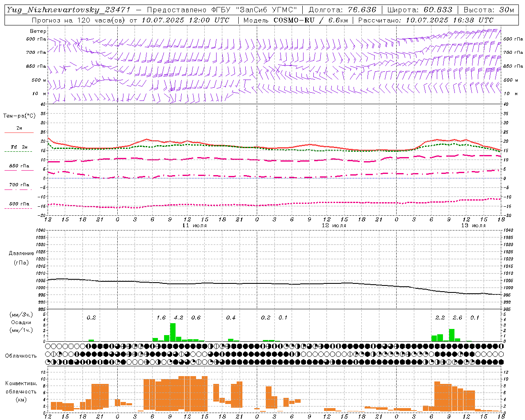Click the 0.6 precipitation amount
The height and width of the screenshot is (420, 525).
point(196,317)
